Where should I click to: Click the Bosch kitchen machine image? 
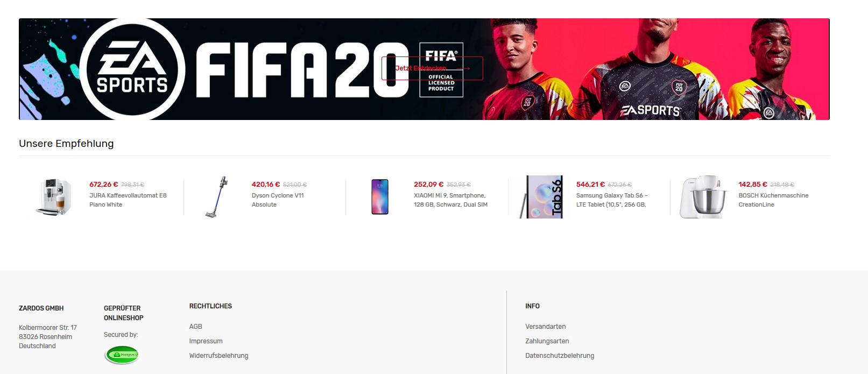coord(704,197)
